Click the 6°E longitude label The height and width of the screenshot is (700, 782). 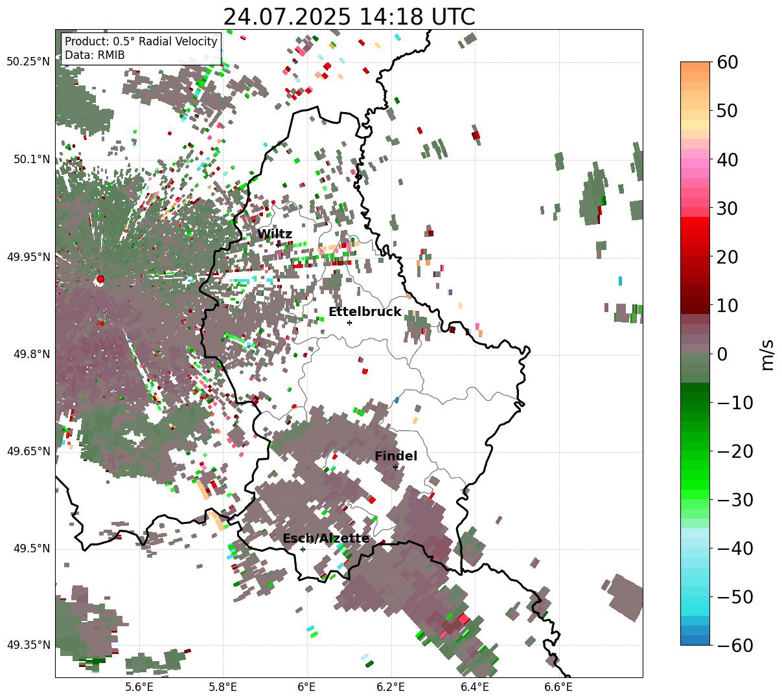307,687
